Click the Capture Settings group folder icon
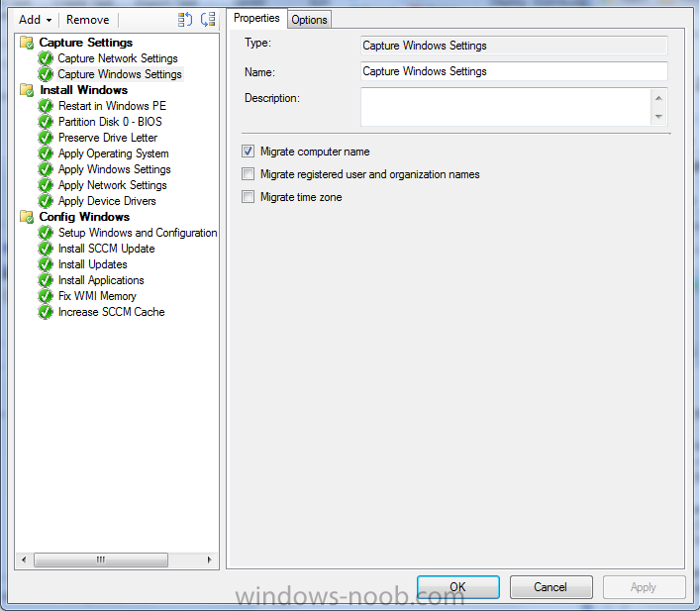 click(26, 43)
